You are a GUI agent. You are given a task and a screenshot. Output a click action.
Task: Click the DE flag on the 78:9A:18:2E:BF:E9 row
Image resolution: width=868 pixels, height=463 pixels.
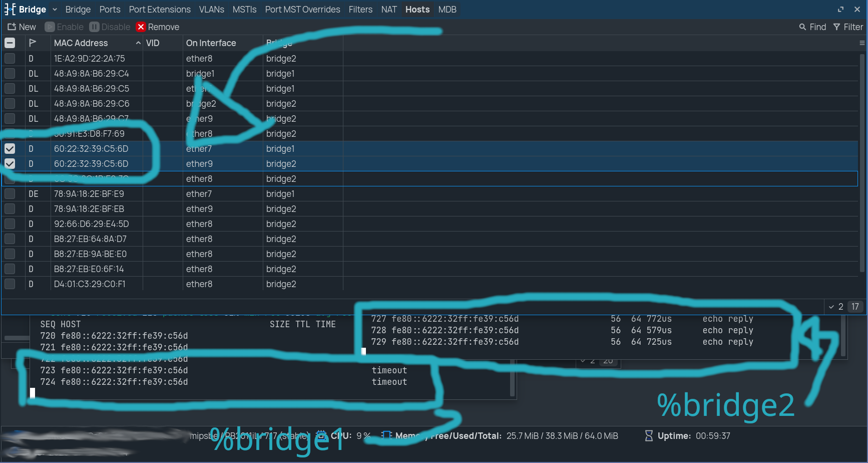point(34,194)
